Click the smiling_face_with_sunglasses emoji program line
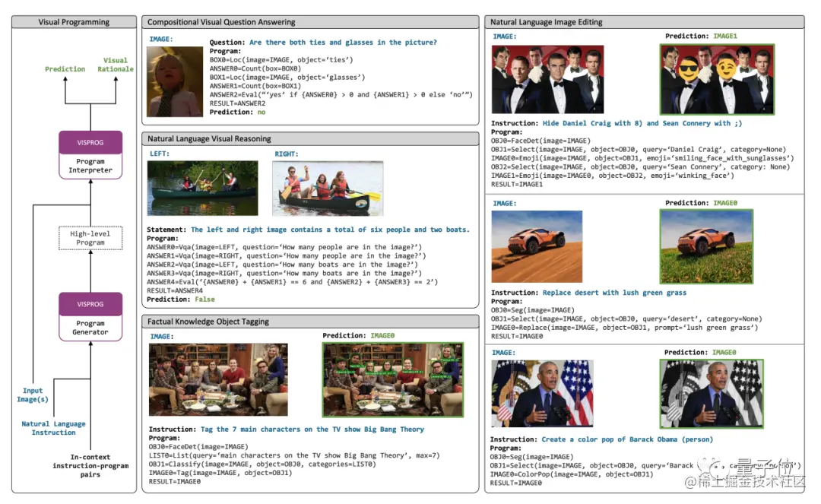821x504 pixels. (x=642, y=158)
